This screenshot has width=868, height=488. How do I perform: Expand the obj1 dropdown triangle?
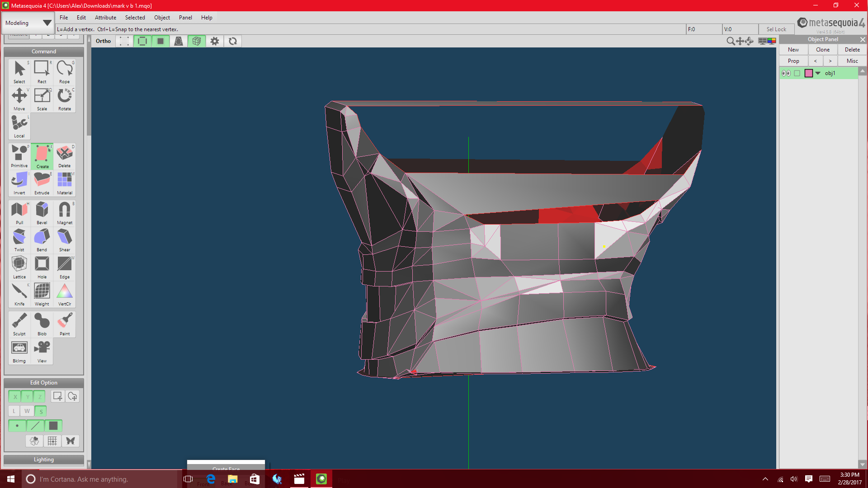pyautogui.click(x=818, y=73)
